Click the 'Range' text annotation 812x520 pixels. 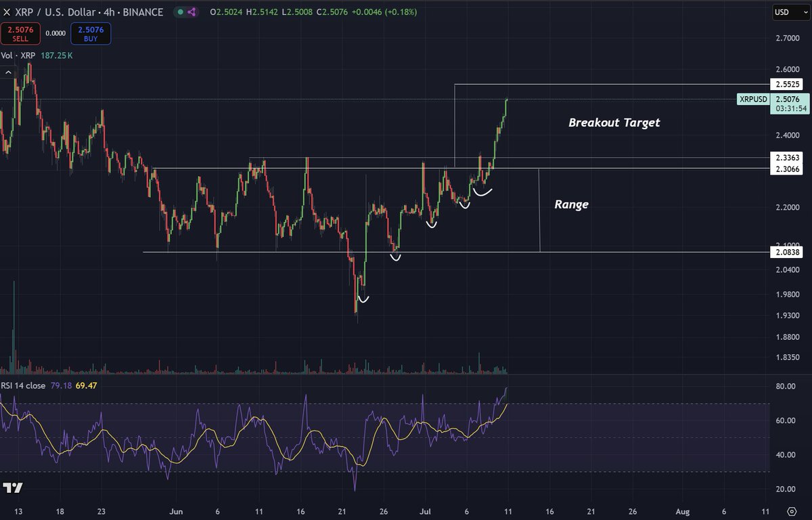pos(572,204)
